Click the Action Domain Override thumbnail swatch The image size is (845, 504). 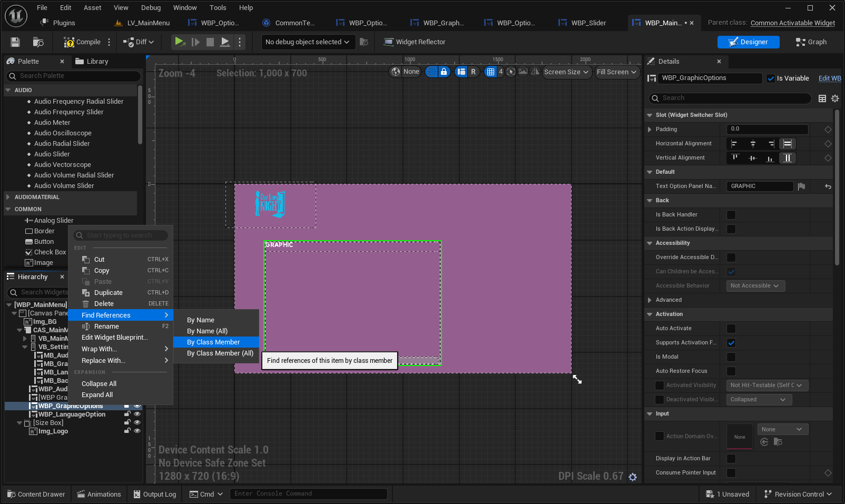click(740, 437)
